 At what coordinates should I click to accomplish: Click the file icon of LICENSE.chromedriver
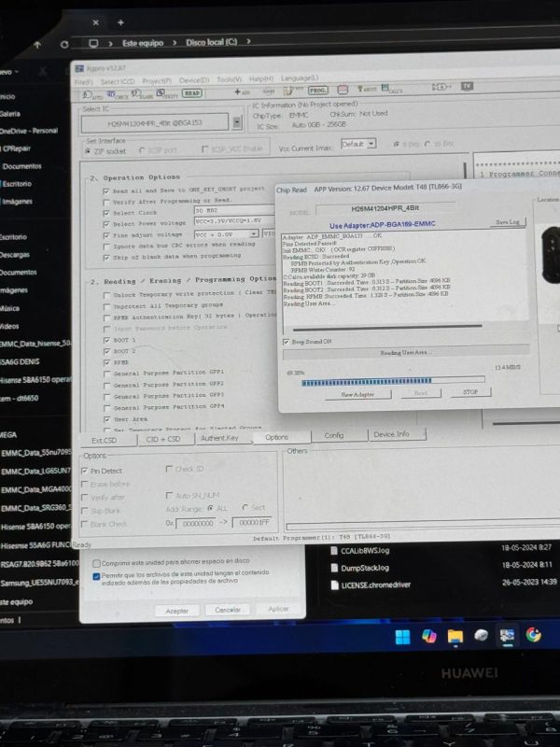(x=334, y=585)
